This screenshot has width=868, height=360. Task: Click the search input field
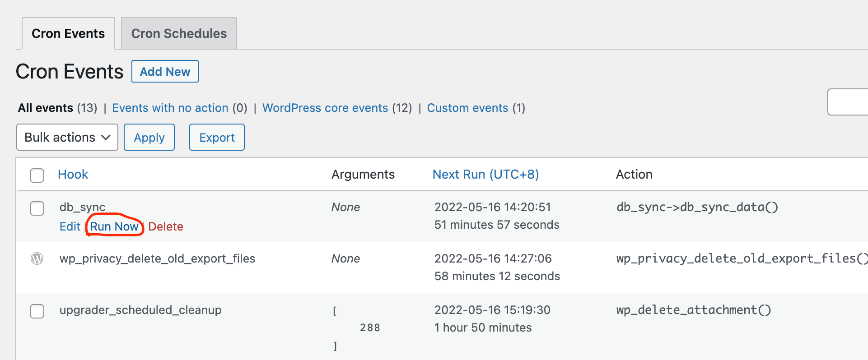pos(848,102)
